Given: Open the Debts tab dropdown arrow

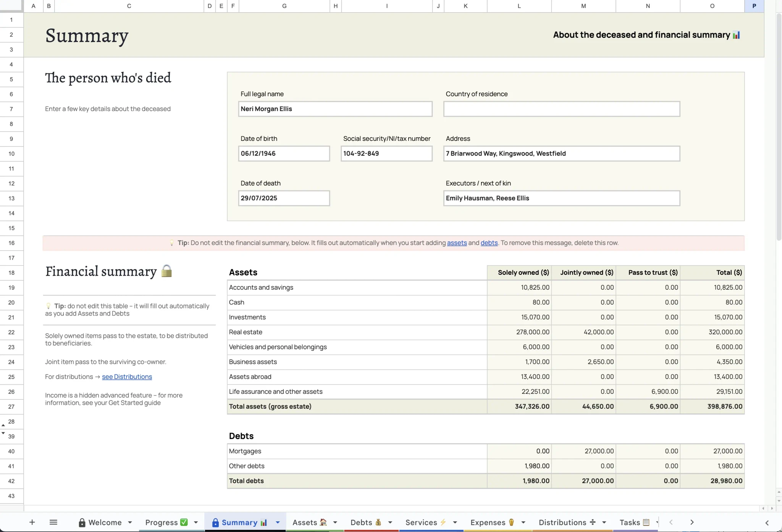Looking at the screenshot, I should coord(390,522).
